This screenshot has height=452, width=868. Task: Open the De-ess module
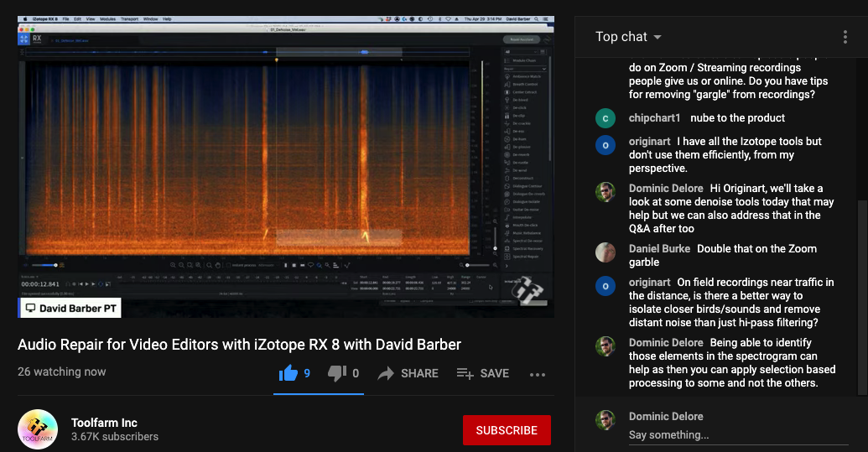coord(514,131)
